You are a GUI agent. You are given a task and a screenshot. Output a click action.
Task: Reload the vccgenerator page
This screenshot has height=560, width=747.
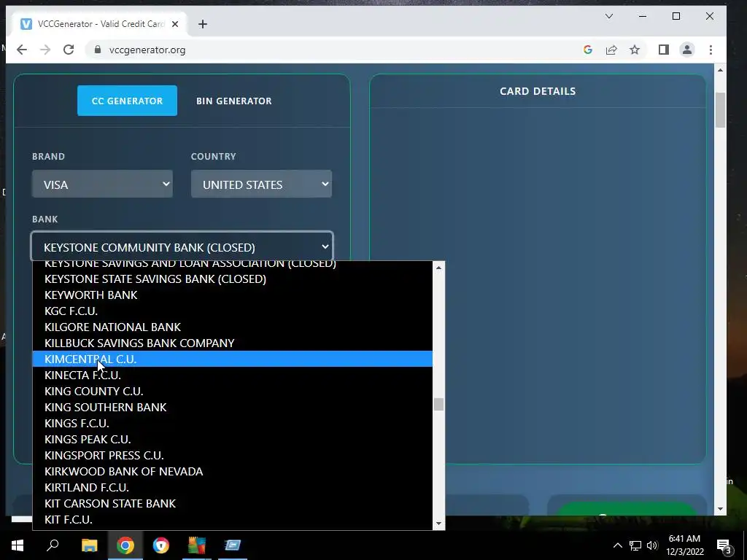tap(69, 50)
